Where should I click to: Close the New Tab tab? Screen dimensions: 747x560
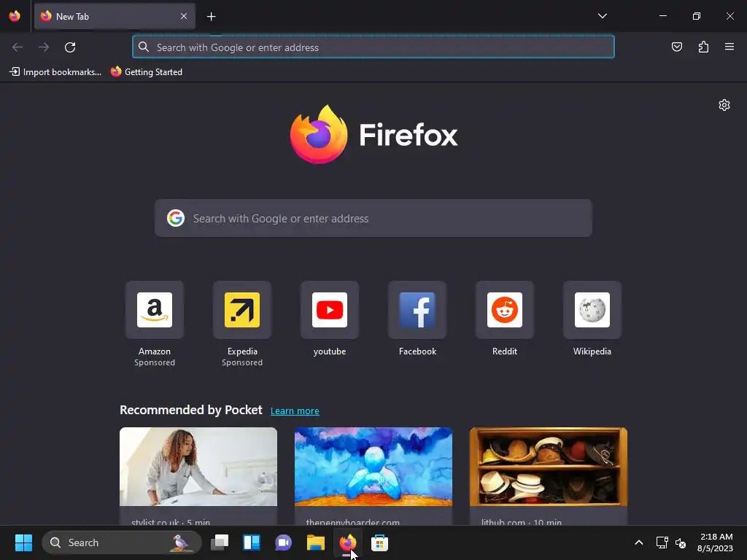click(184, 16)
